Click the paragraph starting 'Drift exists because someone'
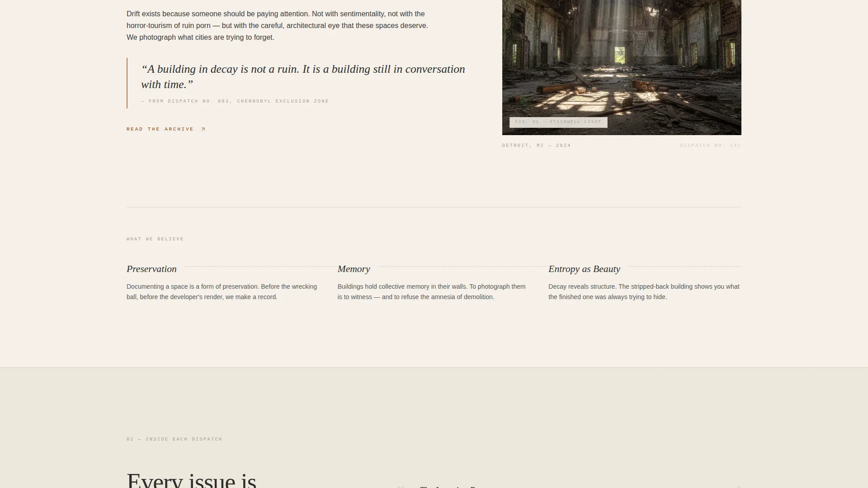Image resolution: width=868 pixels, height=488 pixels. [277, 26]
